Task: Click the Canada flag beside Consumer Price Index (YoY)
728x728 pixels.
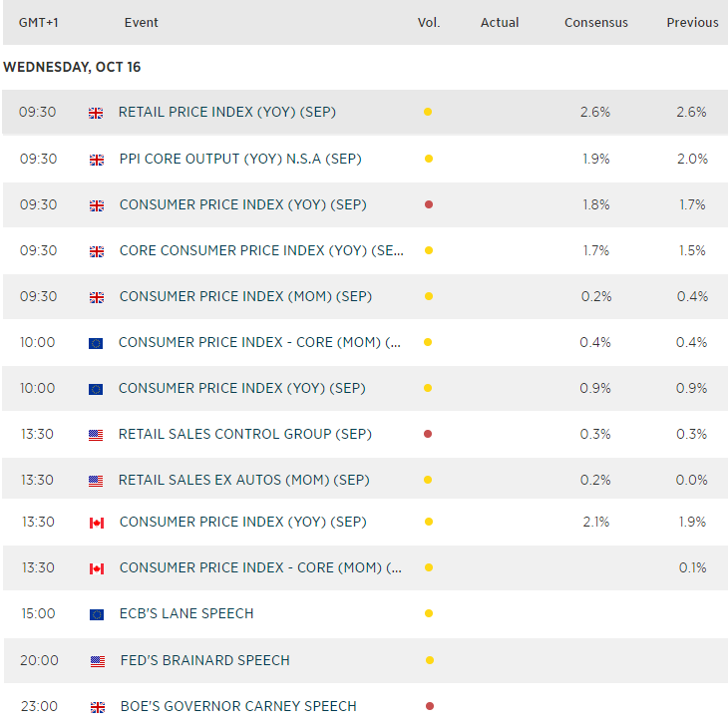Action: coord(97,523)
